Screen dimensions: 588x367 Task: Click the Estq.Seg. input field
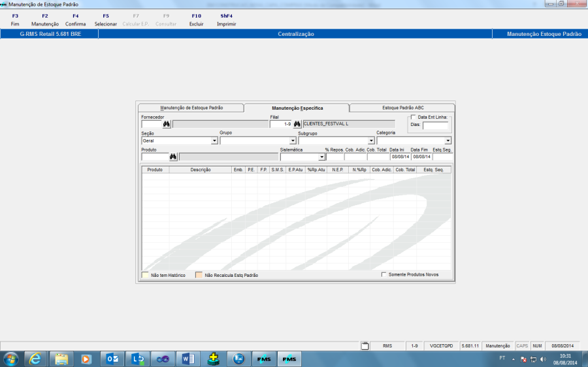pos(442,157)
